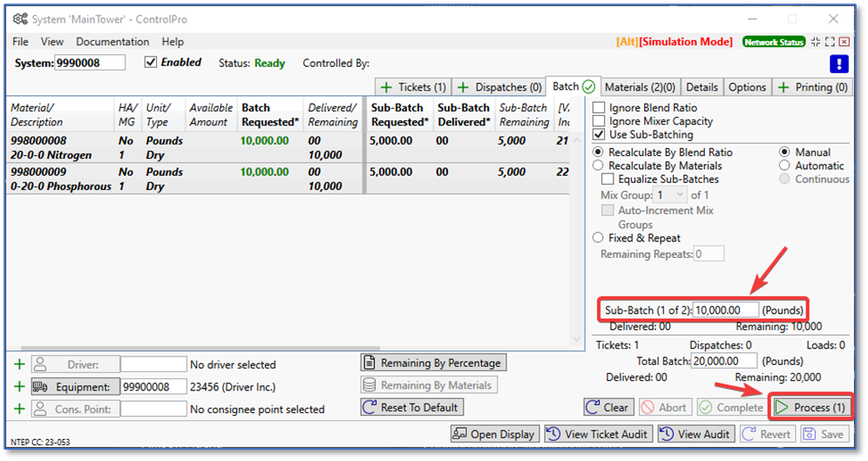
Task: Click the collapse arrows icon beside Network Status
Action: point(816,42)
